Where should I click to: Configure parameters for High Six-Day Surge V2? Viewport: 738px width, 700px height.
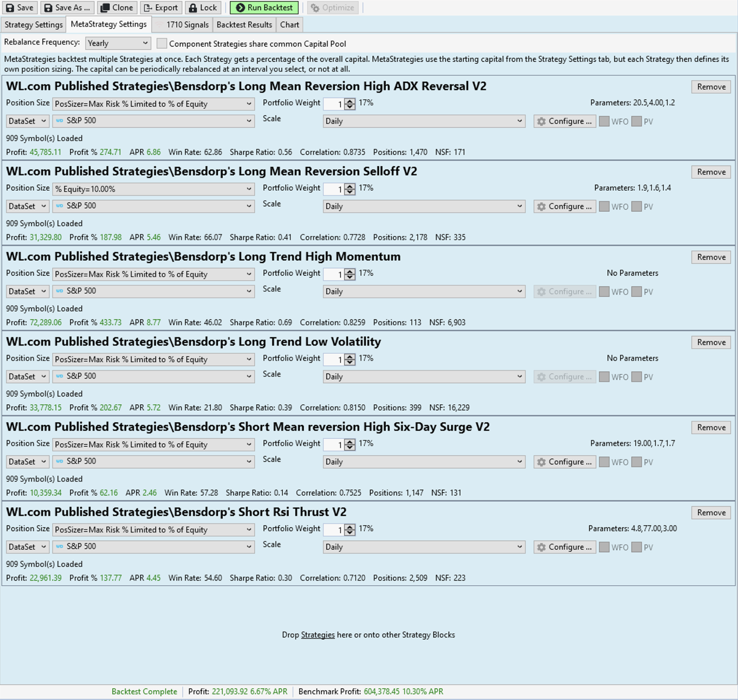click(565, 462)
